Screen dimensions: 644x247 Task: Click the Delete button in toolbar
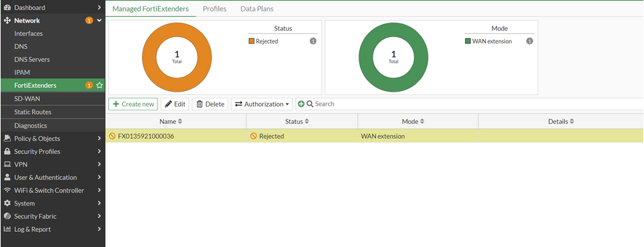tap(210, 104)
